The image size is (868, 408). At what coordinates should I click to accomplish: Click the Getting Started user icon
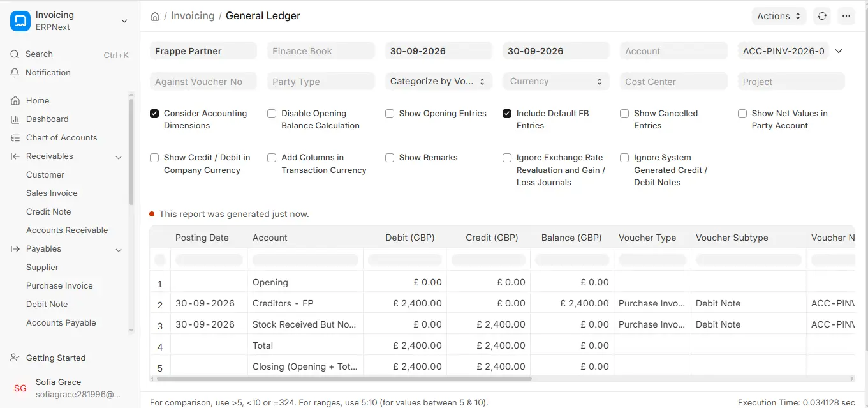pos(15,358)
